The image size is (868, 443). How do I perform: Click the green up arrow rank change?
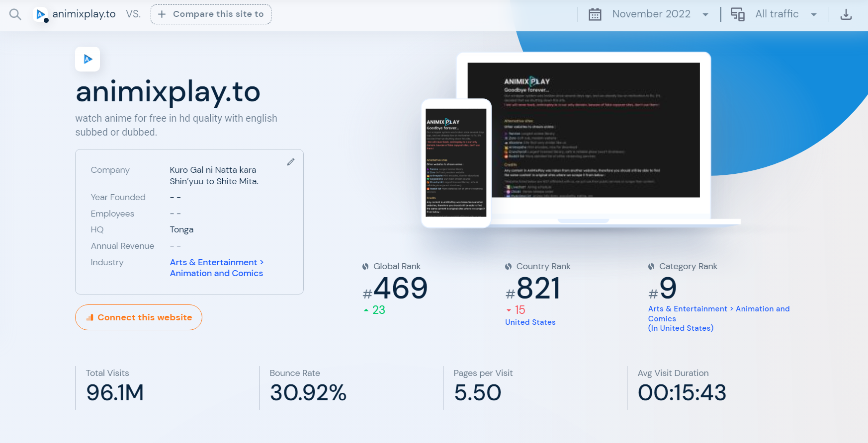366,310
